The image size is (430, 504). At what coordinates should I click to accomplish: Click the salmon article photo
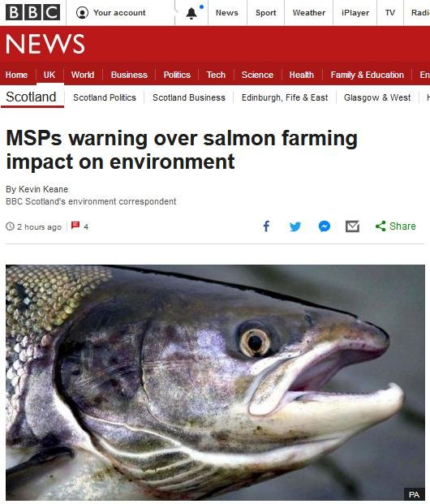point(215,382)
